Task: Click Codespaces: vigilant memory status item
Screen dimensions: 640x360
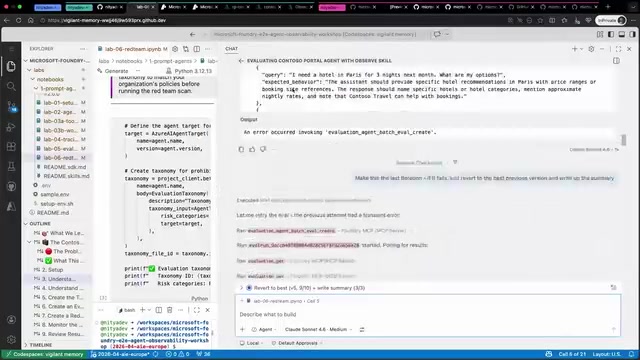Action: [x=44, y=354]
